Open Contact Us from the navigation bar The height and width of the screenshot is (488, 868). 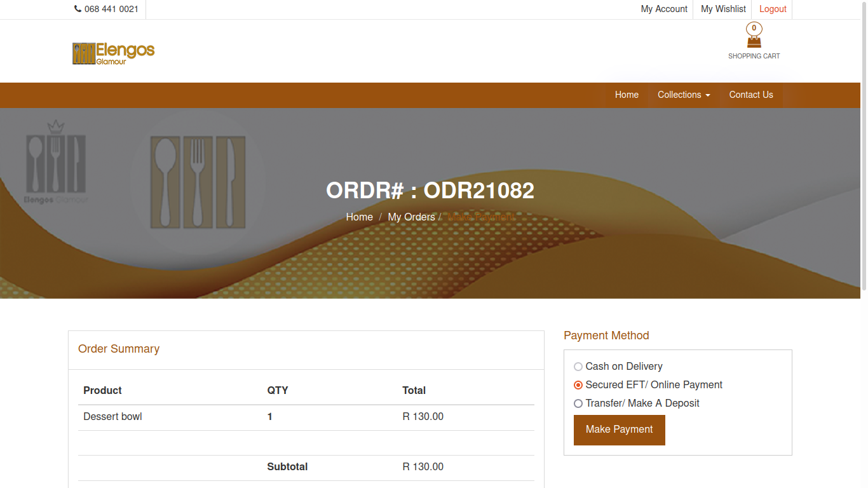point(751,95)
